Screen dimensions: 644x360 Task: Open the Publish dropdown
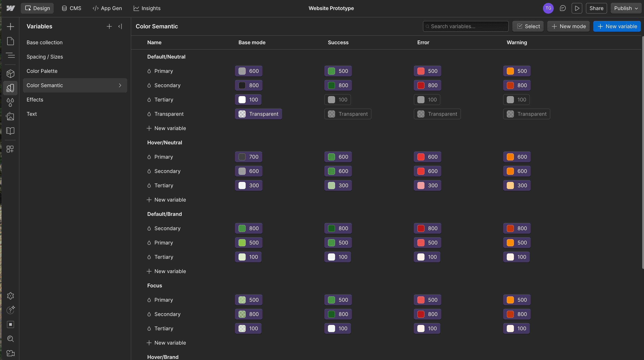click(x=626, y=8)
